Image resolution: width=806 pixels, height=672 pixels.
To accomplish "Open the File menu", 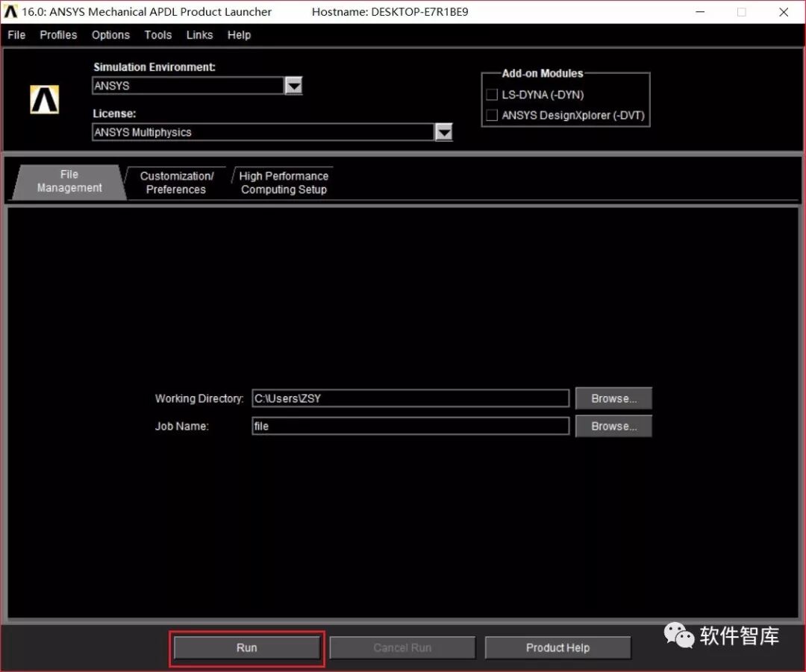I will (16, 35).
